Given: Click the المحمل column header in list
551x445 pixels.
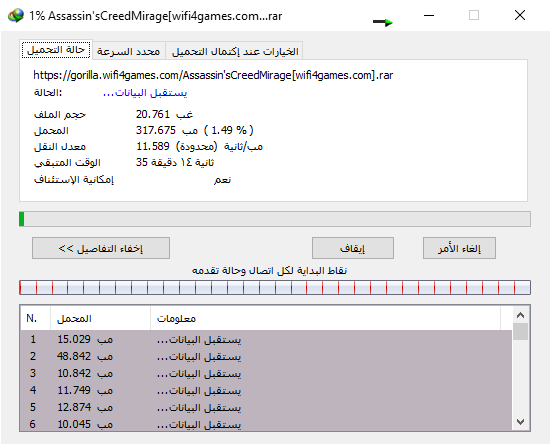Looking at the screenshot, I should tap(101, 318).
